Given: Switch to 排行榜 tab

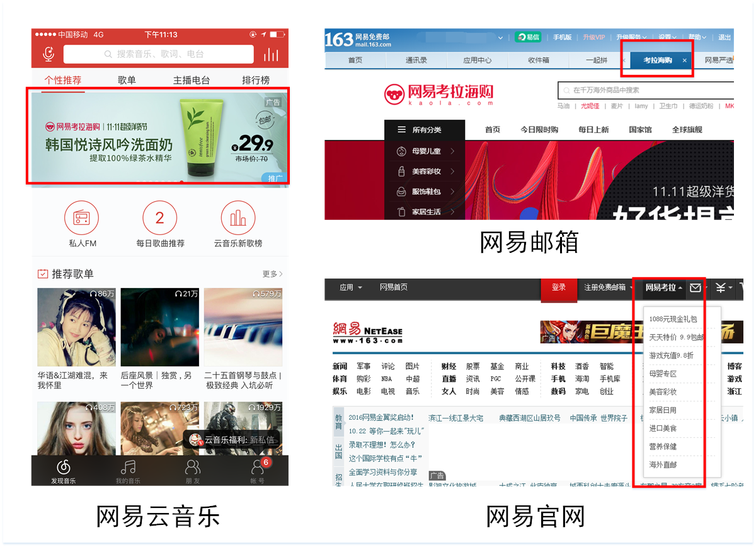Looking at the screenshot, I should (256, 80).
